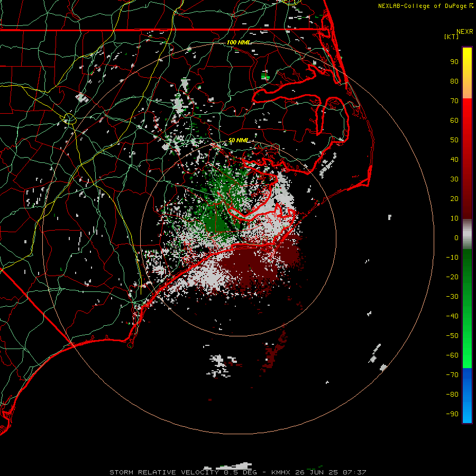Click the 30 knot scale label
This screenshot has height=476, width=476.
click(x=454, y=179)
